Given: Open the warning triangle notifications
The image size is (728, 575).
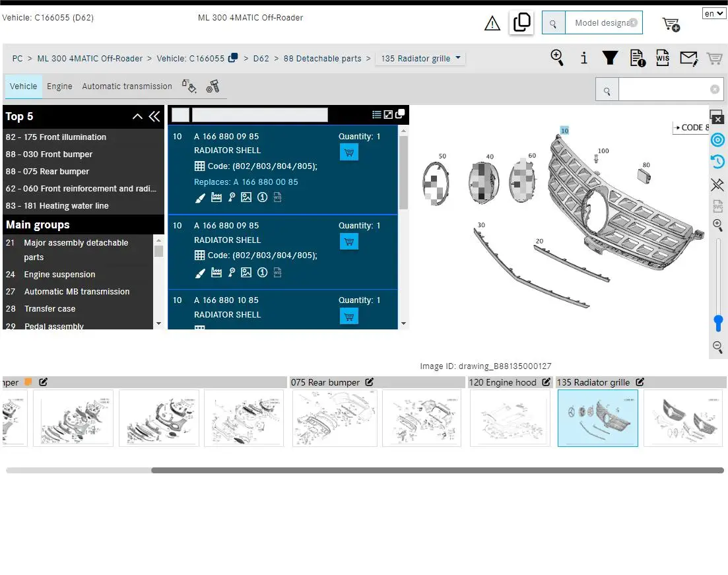Looking at the screenshot, I should click(492, 22).
